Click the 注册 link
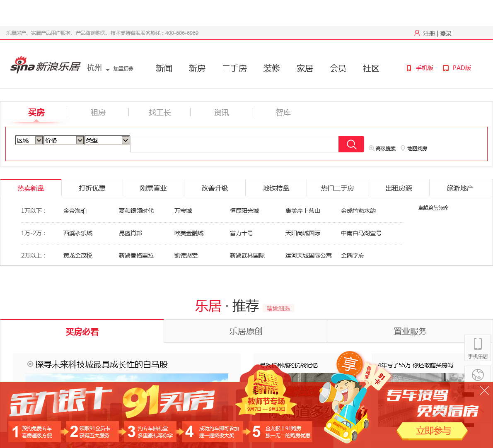This screenshot has width=493, height=448. (429, 33)
